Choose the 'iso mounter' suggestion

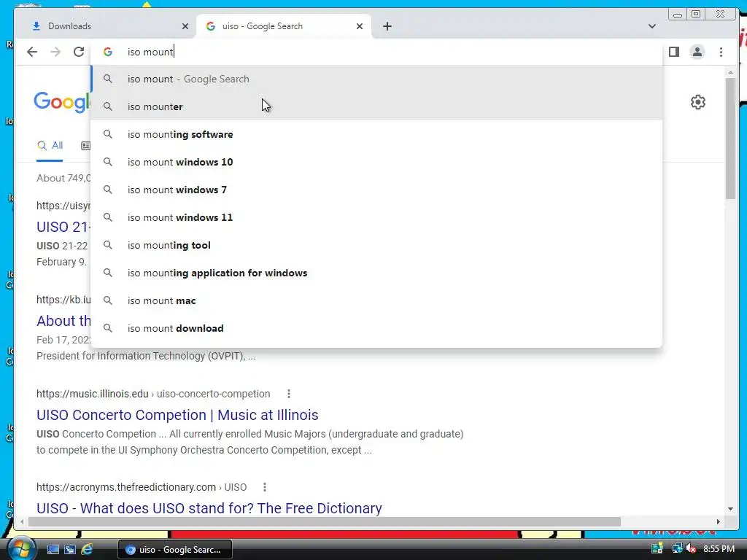(376, 106)
